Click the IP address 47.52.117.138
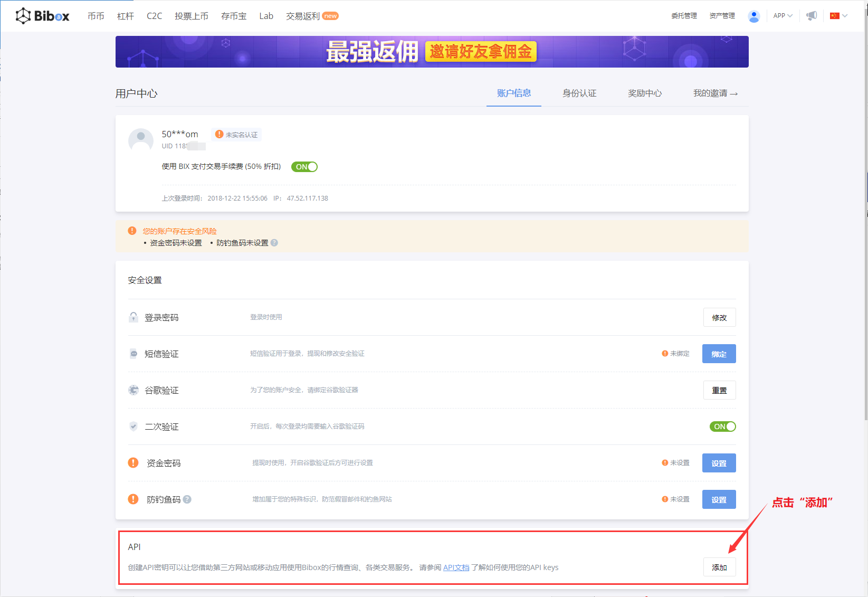 [x=308, y=198]
